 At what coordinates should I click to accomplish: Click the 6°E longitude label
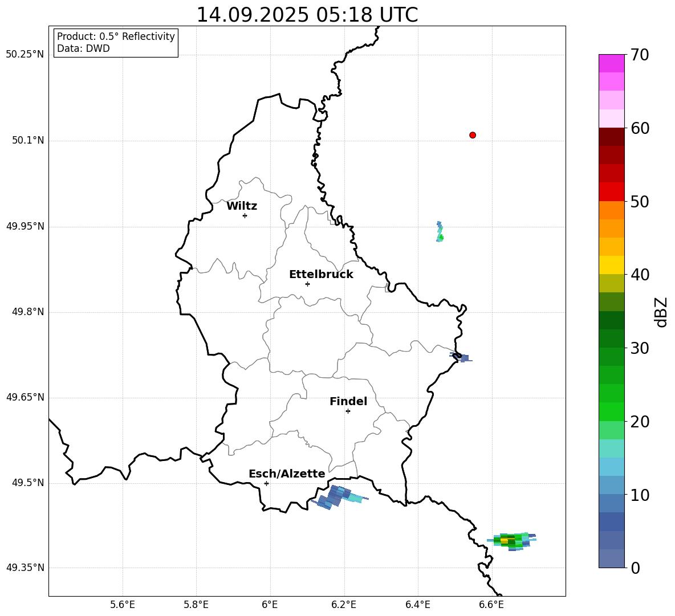pyautogui.click(x=270, y=605)
